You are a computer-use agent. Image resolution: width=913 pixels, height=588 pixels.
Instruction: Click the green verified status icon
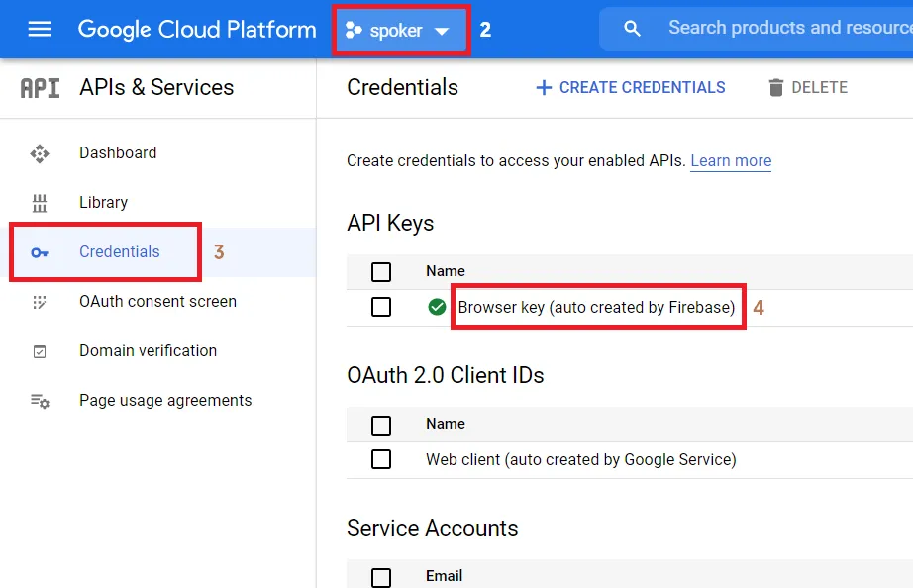[436, 307]
